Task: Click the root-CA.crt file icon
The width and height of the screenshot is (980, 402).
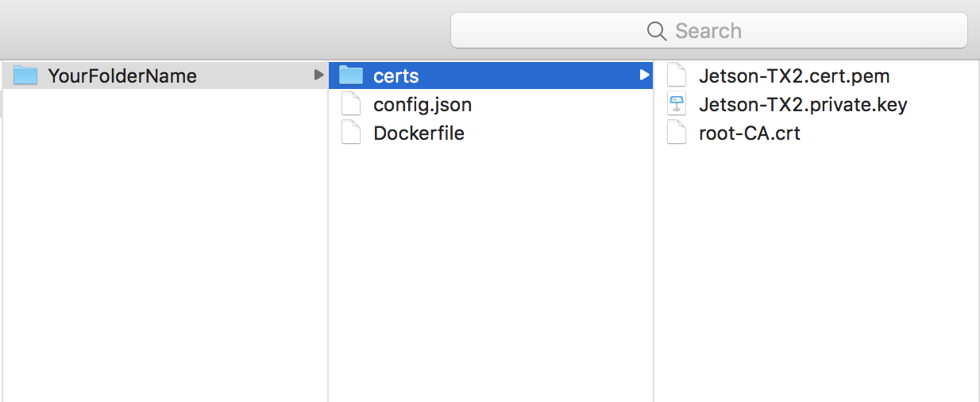Action: pyautogui.click(x=676, y=133)
